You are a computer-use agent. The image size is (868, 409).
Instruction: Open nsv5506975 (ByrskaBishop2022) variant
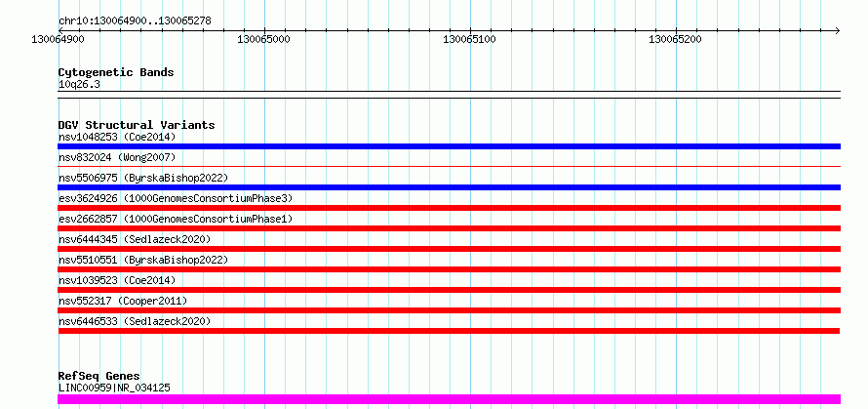[x=142, y=178]
